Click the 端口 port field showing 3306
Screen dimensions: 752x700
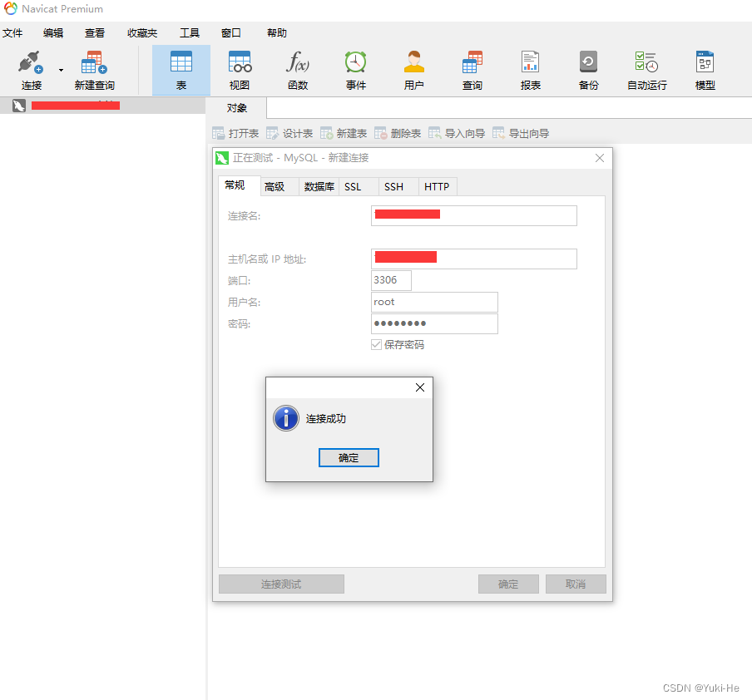coord(391,280)
